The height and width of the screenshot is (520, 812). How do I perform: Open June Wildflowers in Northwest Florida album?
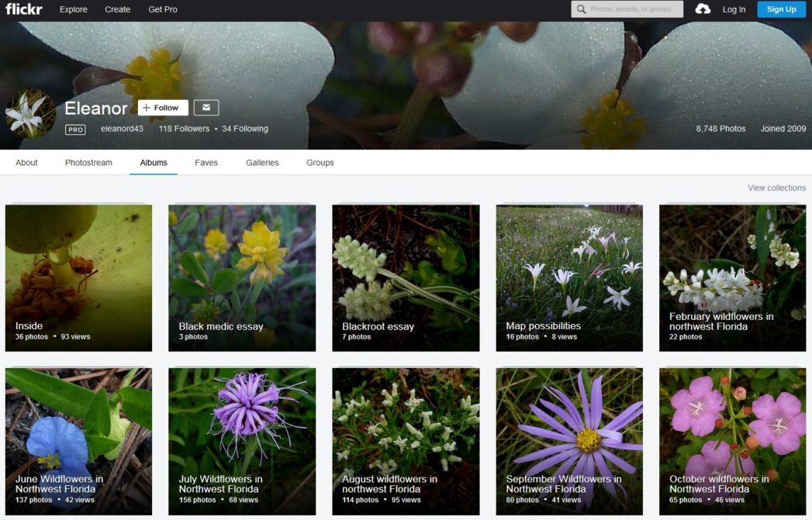78,442
